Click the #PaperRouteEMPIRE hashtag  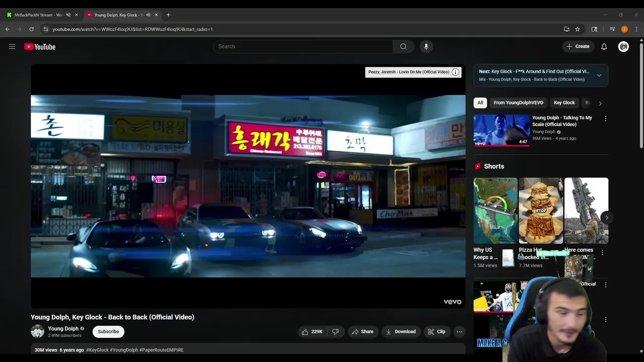(162, 350)
